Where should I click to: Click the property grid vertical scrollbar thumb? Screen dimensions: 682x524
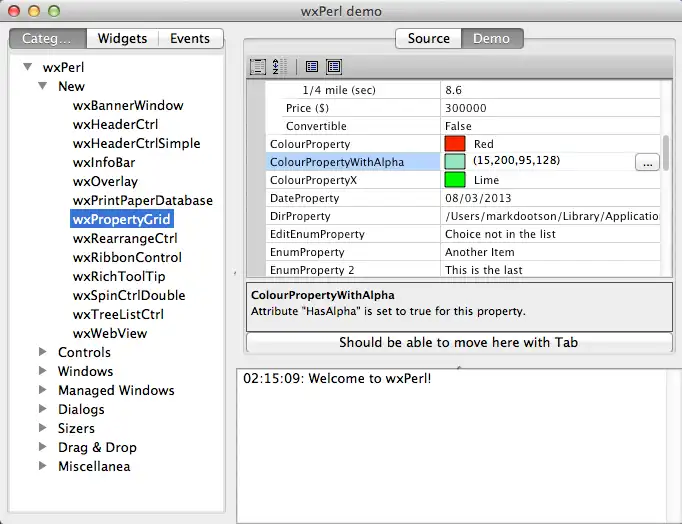[x=665, y=153]
